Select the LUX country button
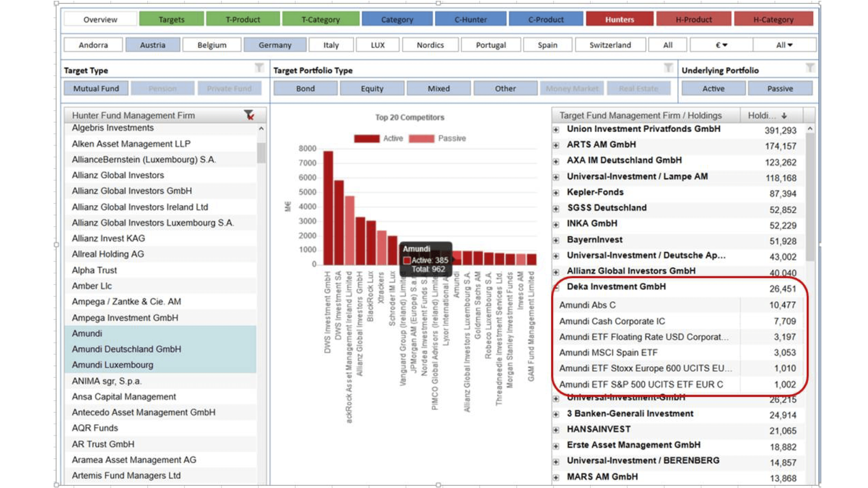 (378, 45)
